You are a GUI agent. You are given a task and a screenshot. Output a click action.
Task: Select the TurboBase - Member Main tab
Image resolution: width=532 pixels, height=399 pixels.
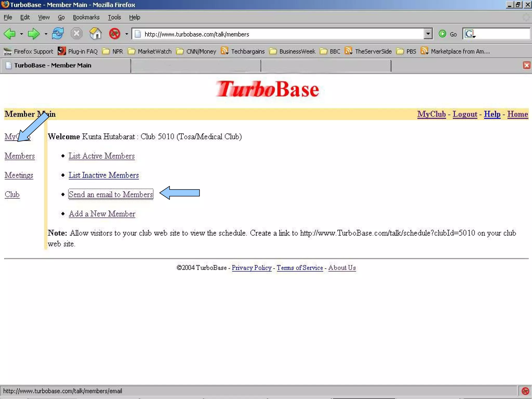[52, 65]
